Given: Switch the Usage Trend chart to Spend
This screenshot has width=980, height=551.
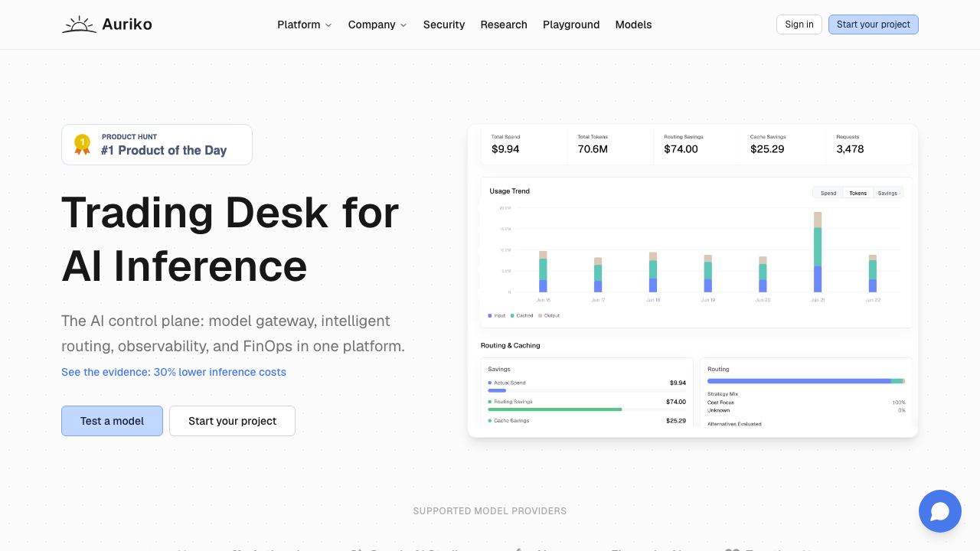Looking at the screenshot, I should 828,193.
